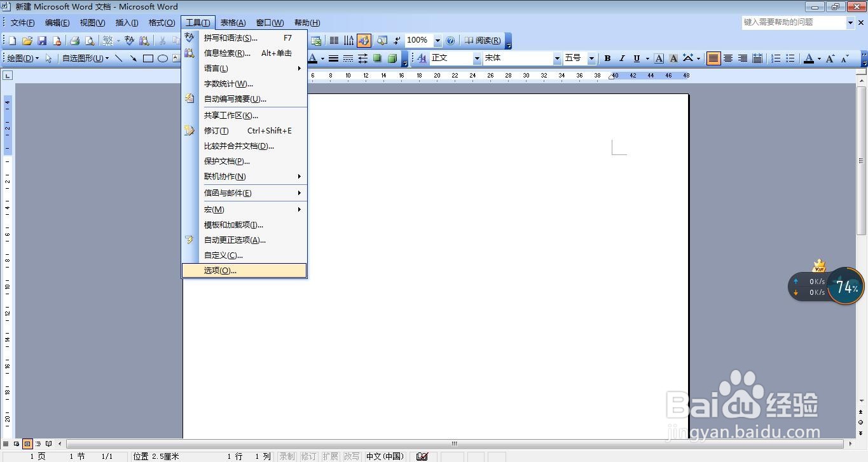Choose 保护文档(P)... menu entry
The image size is (868, 462).
244,161
